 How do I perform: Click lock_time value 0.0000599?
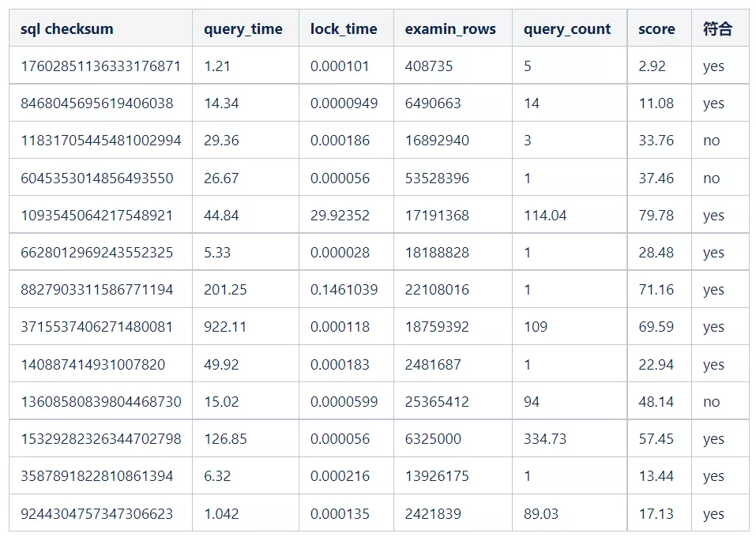(x=344, y=401)
